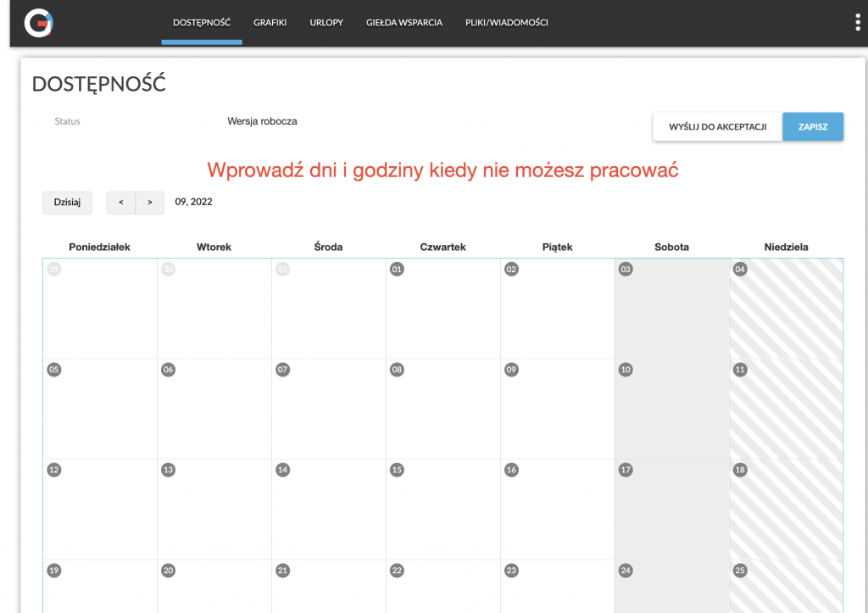Select the Wtorek column header
The height and width of the screenshot is (613, 868).
click(x=214, y=247)
